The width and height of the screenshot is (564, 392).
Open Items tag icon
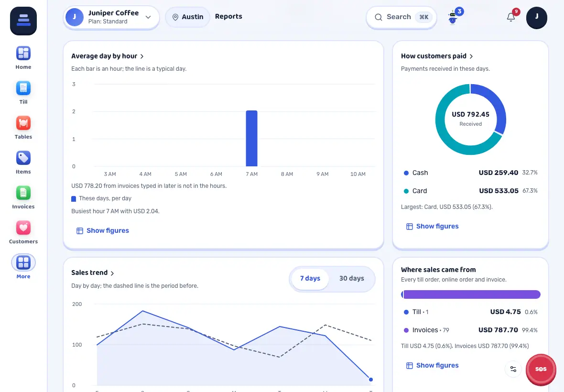pyautogui.click(x=23, y=158)
